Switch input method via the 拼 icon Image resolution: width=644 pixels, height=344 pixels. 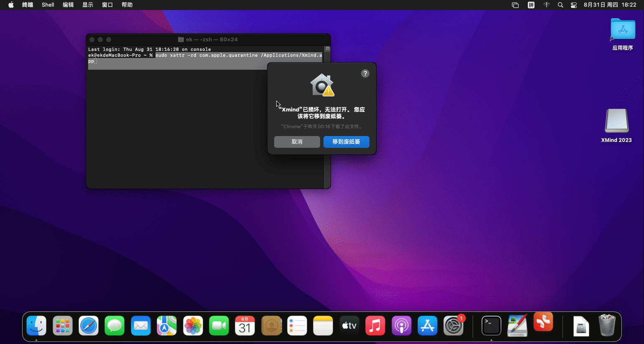[x=531, y=5]
